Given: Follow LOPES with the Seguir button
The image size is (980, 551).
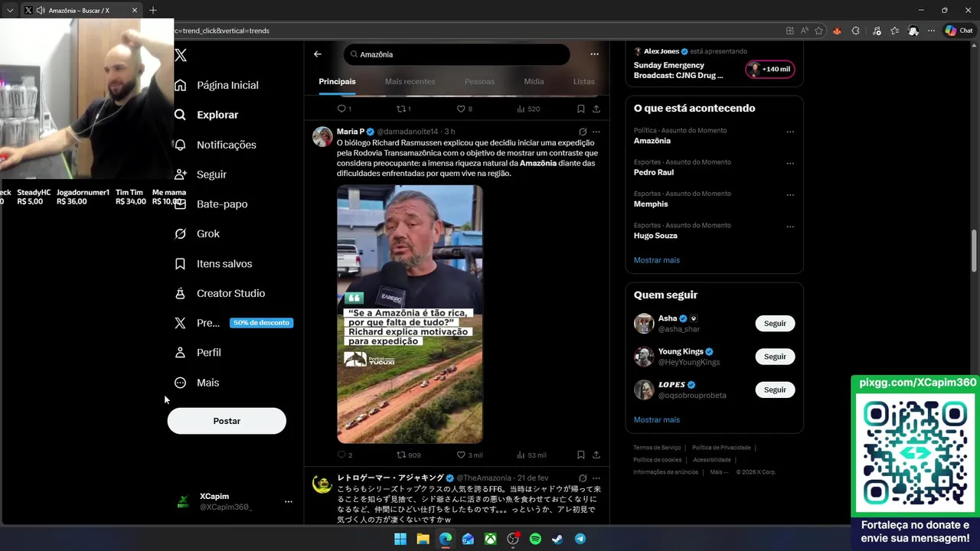Looking at the screenshot, I should point(775,390).
